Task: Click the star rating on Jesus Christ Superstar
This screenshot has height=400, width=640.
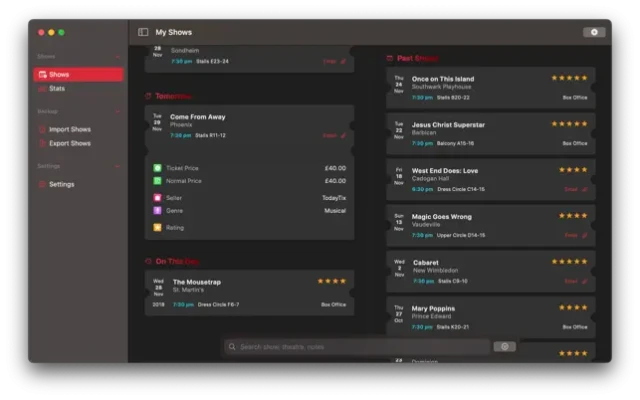Action: pos(569,123)
